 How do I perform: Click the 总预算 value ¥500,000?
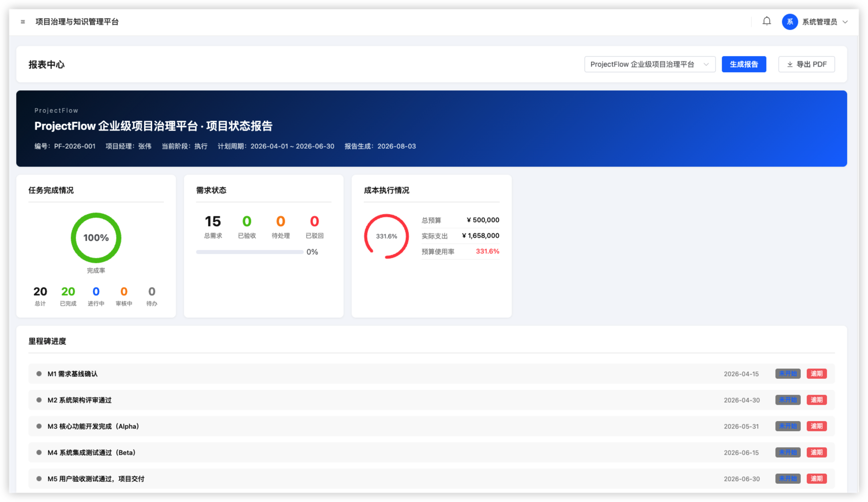click(x=483, y=220)
